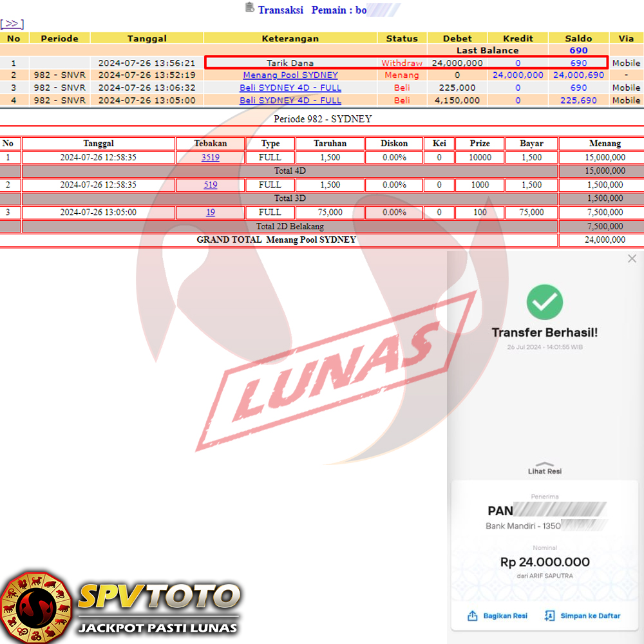
Task: Click the GRAND TOTAL Menang Pool SYDNEY row
Action: 277,240
